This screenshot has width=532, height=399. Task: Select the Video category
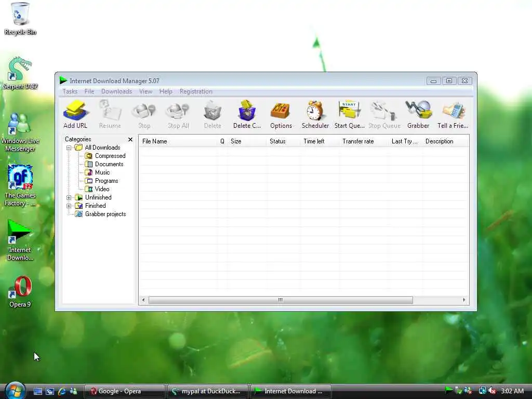102,189
